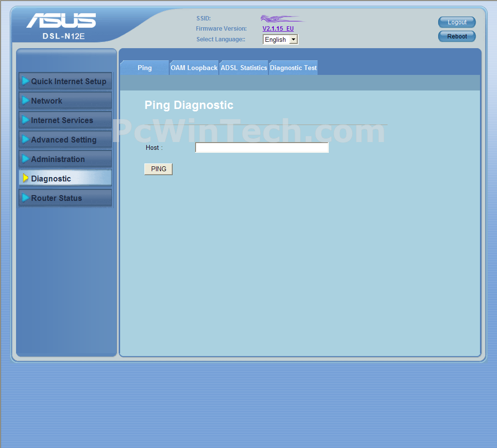This screenshot has width=497, height=448.
Task: Click the Logout button
Action: (x=457, y=22)
